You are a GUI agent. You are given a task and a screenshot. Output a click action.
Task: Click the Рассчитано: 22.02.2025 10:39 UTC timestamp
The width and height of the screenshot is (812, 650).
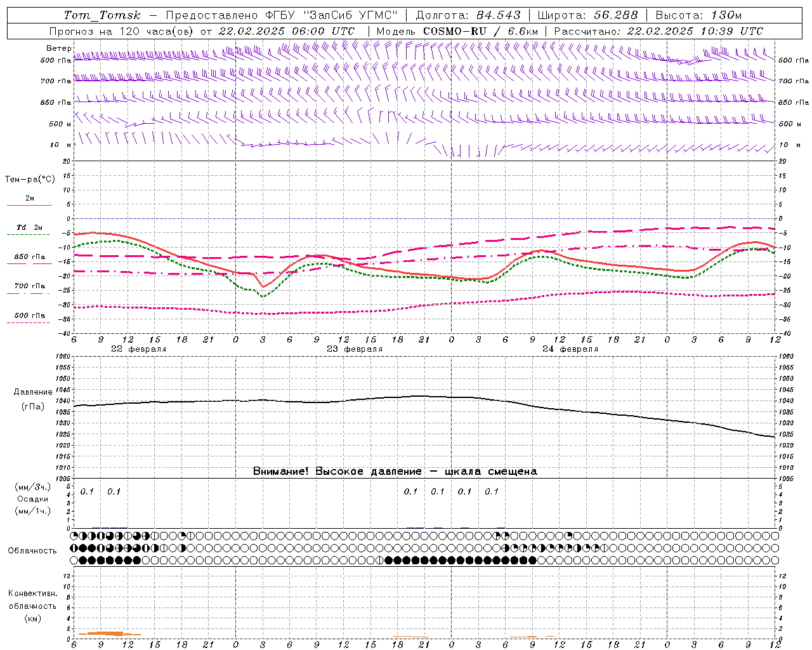(658, 31)
